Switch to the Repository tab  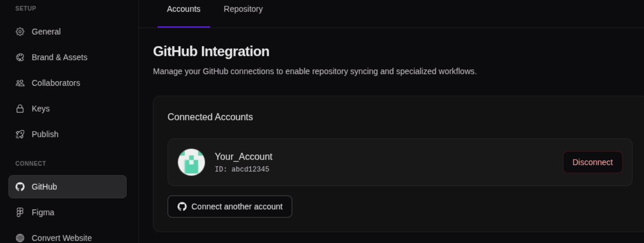[243, 9]
